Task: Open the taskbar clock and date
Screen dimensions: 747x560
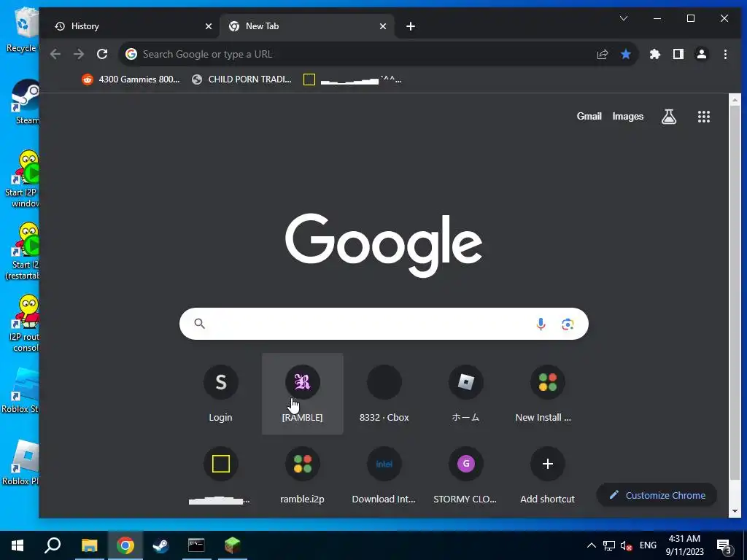Action: (x=684, y=545)
